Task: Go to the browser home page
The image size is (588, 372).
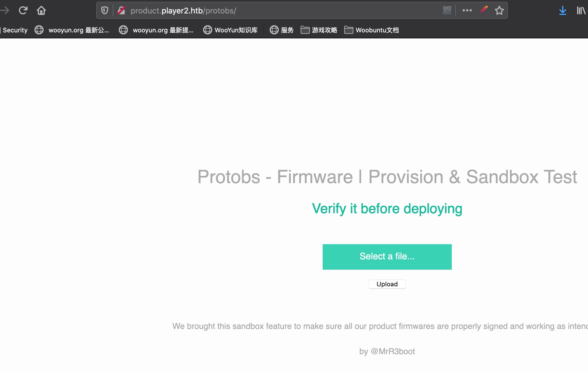Action: click(x=41, y=11)
